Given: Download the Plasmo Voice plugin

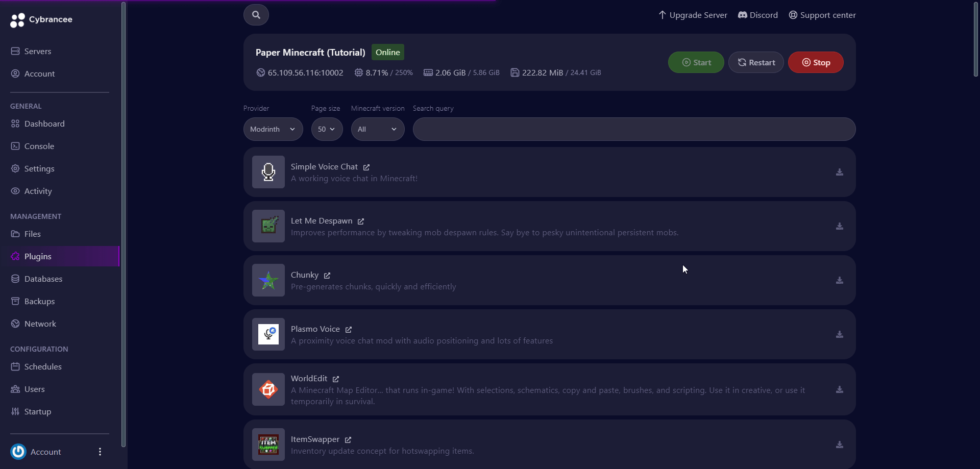Looking at the screenshot, I should point(839,334).
